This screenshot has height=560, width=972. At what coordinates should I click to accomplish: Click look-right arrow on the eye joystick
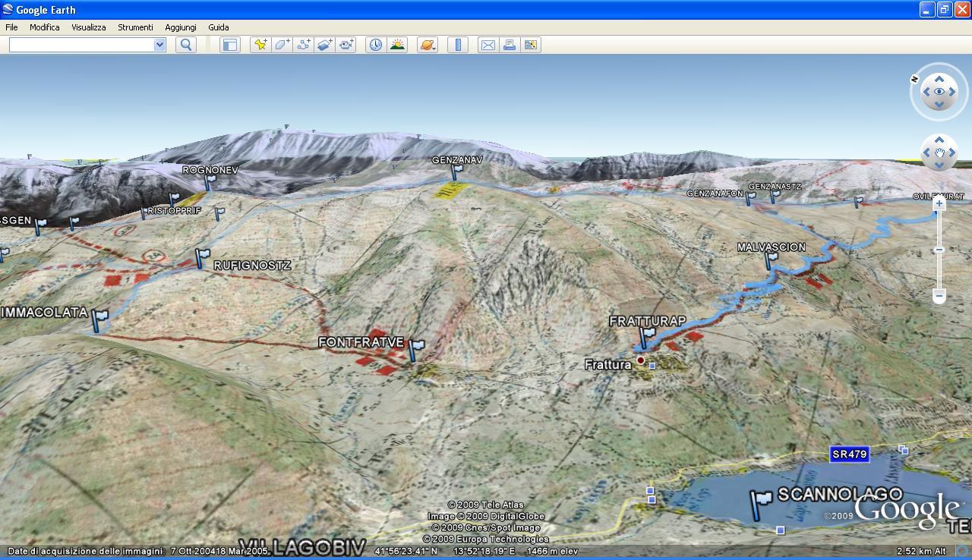click(x=952, y=91)
